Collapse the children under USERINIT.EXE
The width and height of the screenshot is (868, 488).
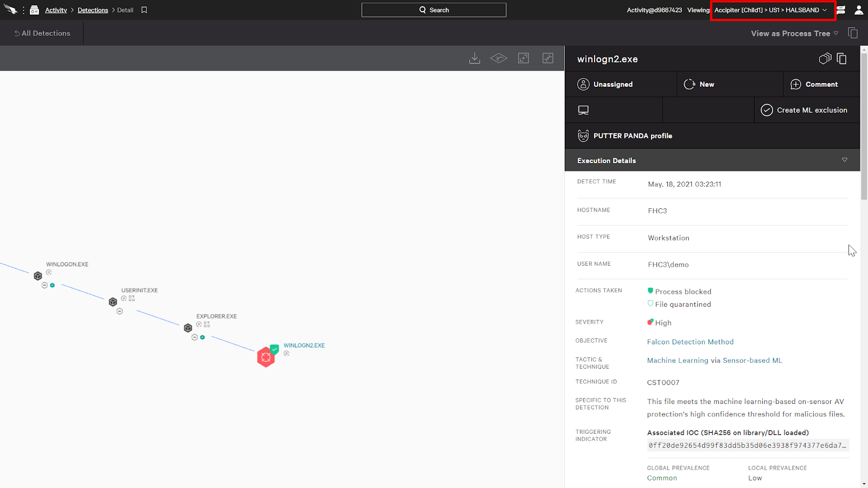[119, 311]
